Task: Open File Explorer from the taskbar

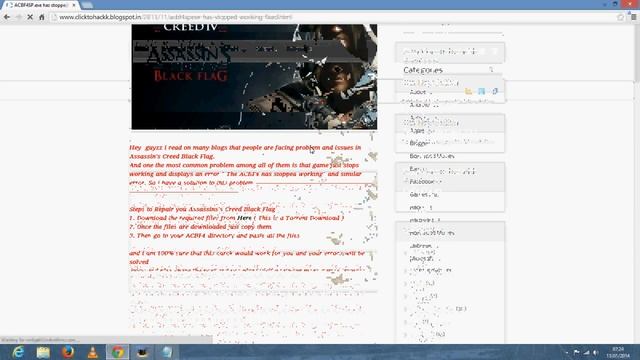Action: pos(43,352)
